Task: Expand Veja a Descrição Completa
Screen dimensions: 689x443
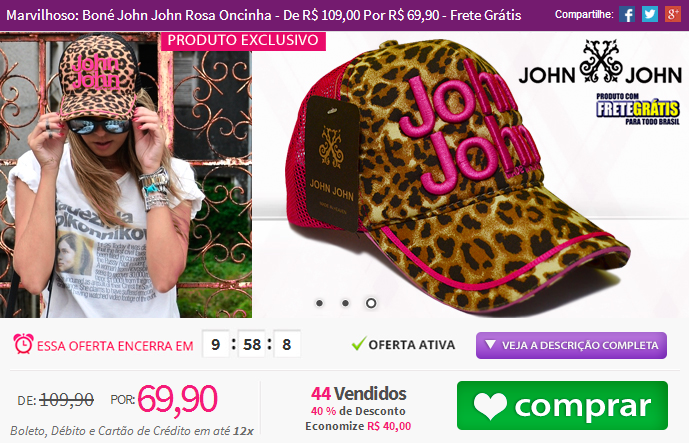Action: coord(571,345)
